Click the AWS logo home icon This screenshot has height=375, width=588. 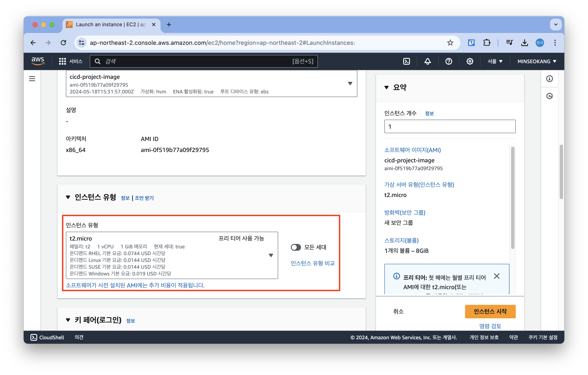38,61
